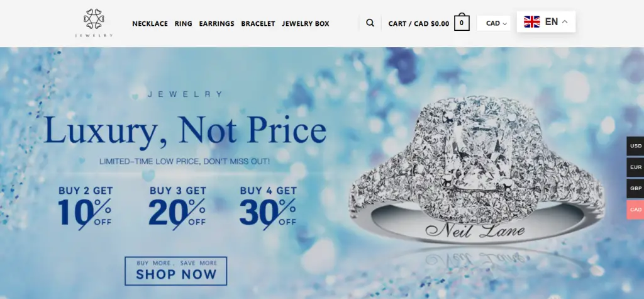Expand the CAD currency dropdown in header
Image resolution: width=644 pixels, height=299 pixels.
[494, 23]
